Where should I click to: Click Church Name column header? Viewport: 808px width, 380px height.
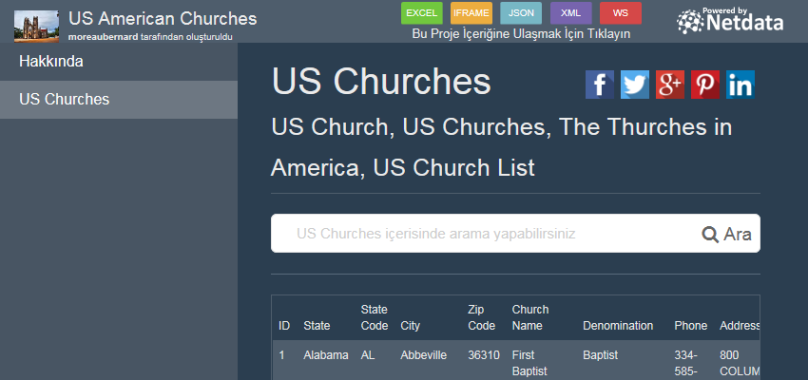[x=530, y=318]
